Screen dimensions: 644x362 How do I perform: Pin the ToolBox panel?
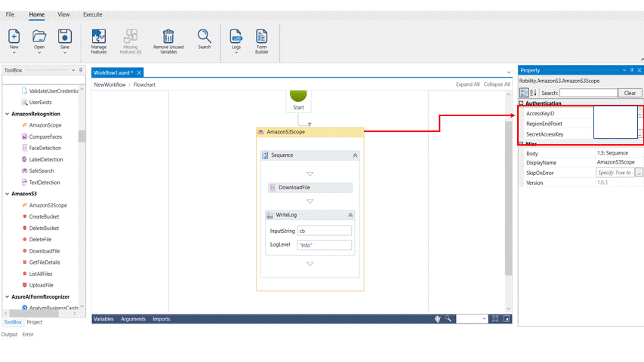click(81, 70)
